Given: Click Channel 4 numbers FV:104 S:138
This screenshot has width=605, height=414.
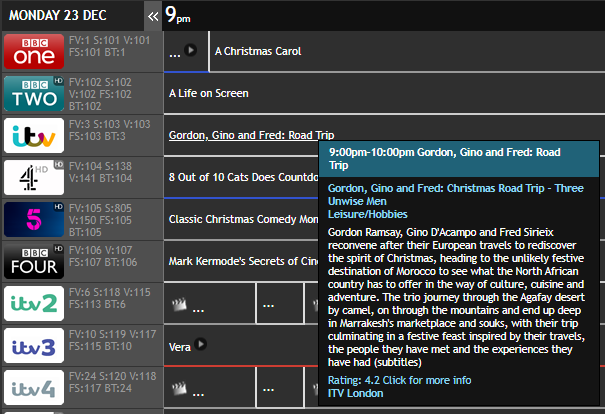Looking at the screenshot, I should click(x=100, y=172).
